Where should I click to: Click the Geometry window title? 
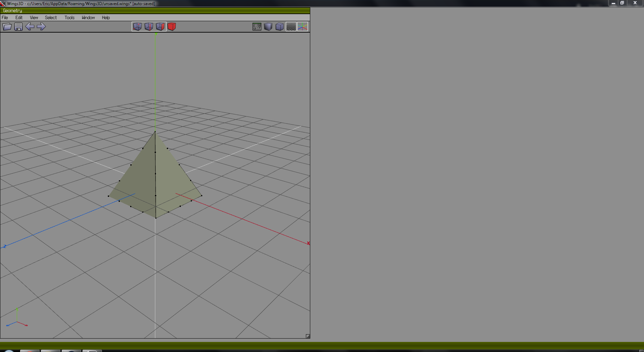[12, 11]
